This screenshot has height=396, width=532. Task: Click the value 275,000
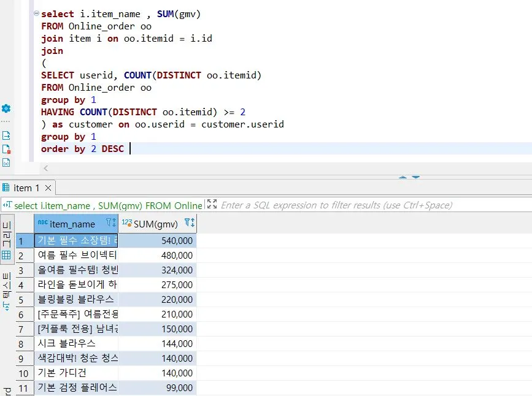click(x=177, y=285)
